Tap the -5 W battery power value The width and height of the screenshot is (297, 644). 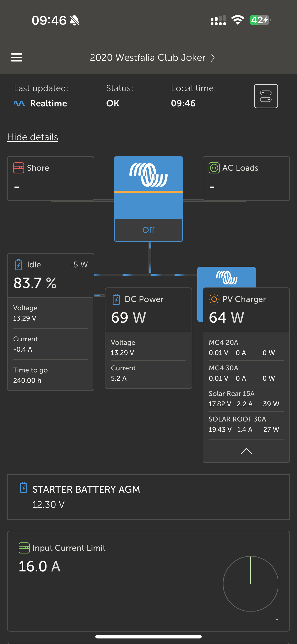[79, 265]
